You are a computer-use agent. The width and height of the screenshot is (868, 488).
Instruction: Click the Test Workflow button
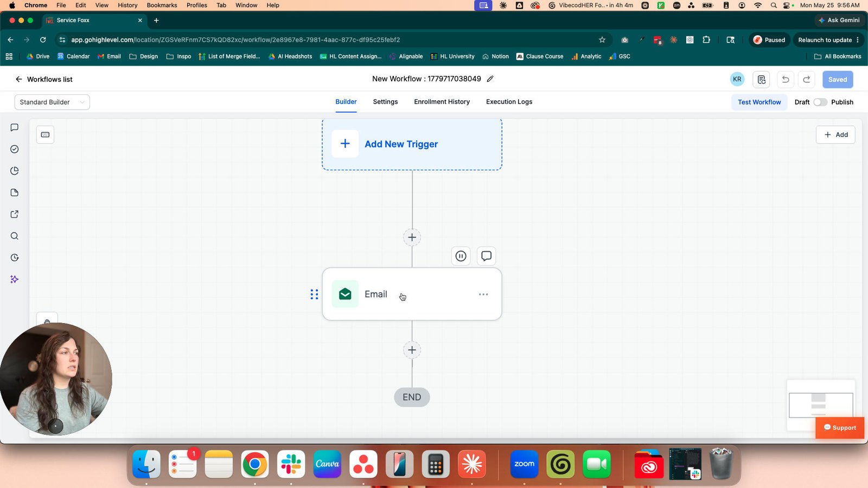(x=759, y=102)
